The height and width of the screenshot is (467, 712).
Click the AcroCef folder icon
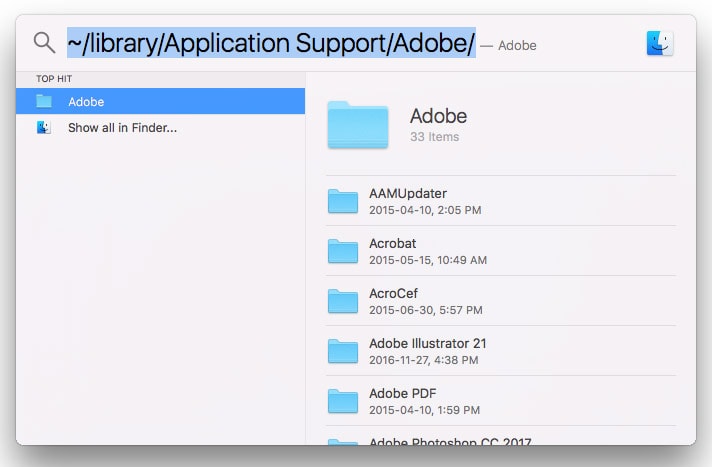343,301
